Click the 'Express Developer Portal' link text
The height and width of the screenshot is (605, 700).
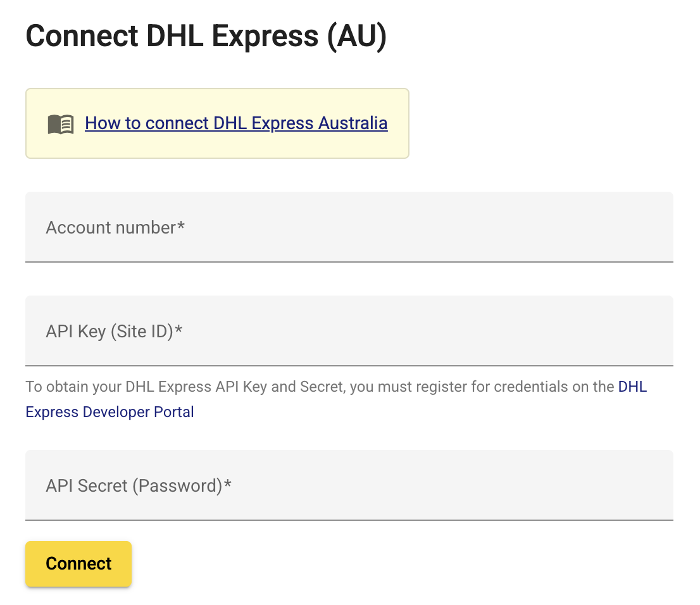tap(110, 412)
